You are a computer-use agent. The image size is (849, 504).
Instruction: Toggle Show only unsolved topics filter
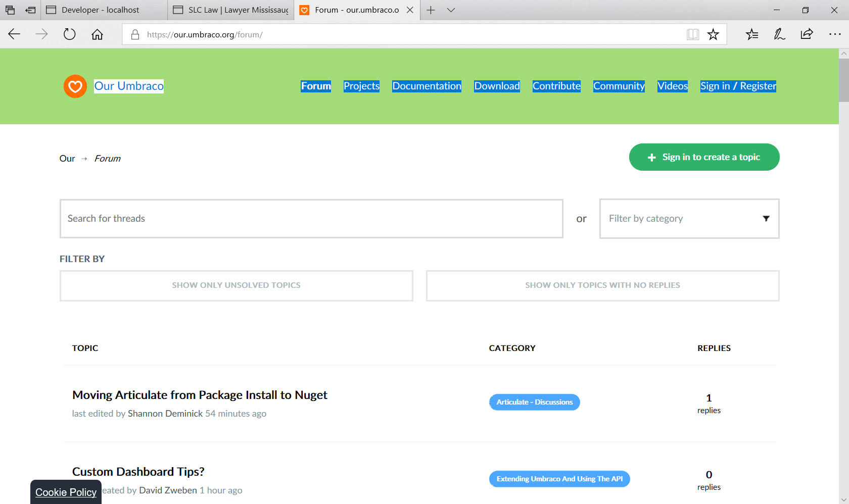point(236,286)
